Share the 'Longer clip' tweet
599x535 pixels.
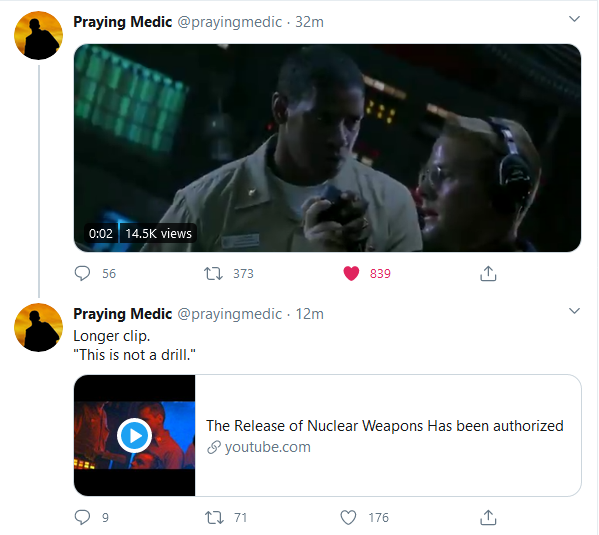(488, 517)
